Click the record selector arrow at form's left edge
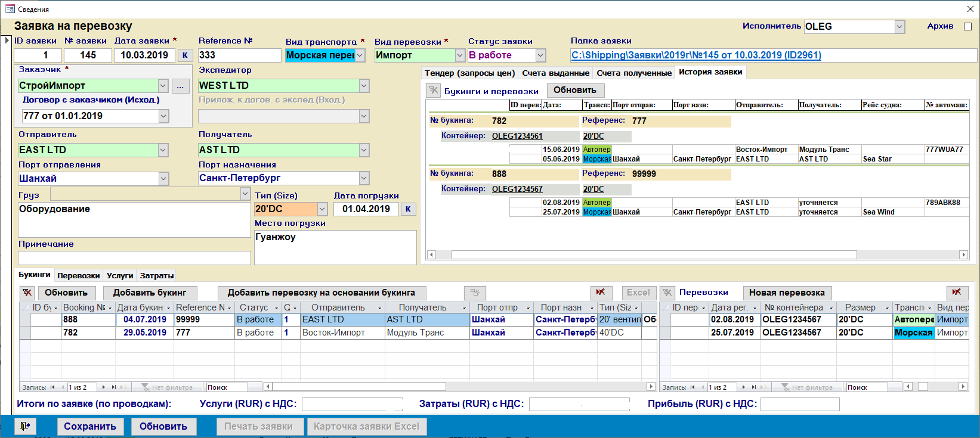The height and width of the screenshot is (438, 980). coord(7,41)
